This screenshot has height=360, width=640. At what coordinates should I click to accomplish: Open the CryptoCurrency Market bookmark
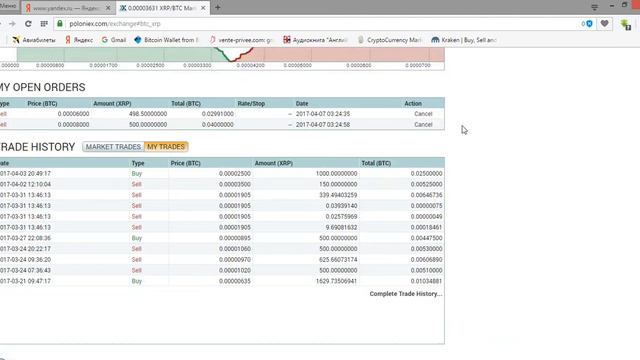point(390,40)
